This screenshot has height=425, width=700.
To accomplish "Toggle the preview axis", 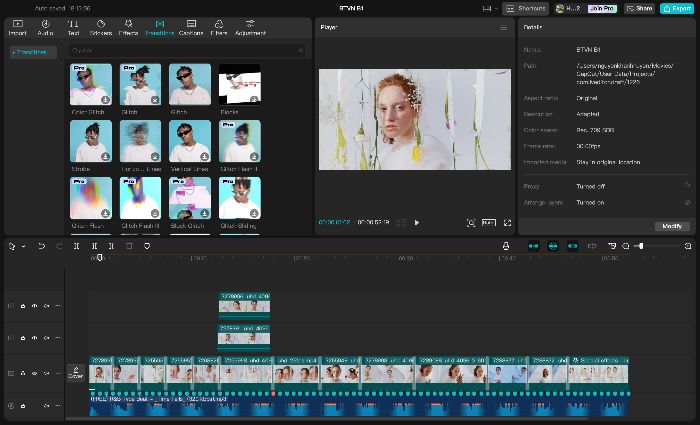I will click(592, 246).
